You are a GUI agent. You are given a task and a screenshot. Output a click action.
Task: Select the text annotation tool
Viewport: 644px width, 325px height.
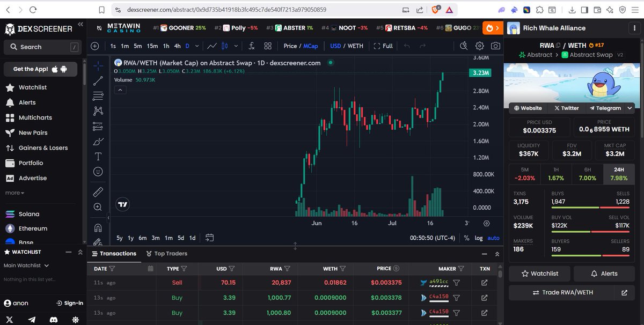(x=98, y=157)
